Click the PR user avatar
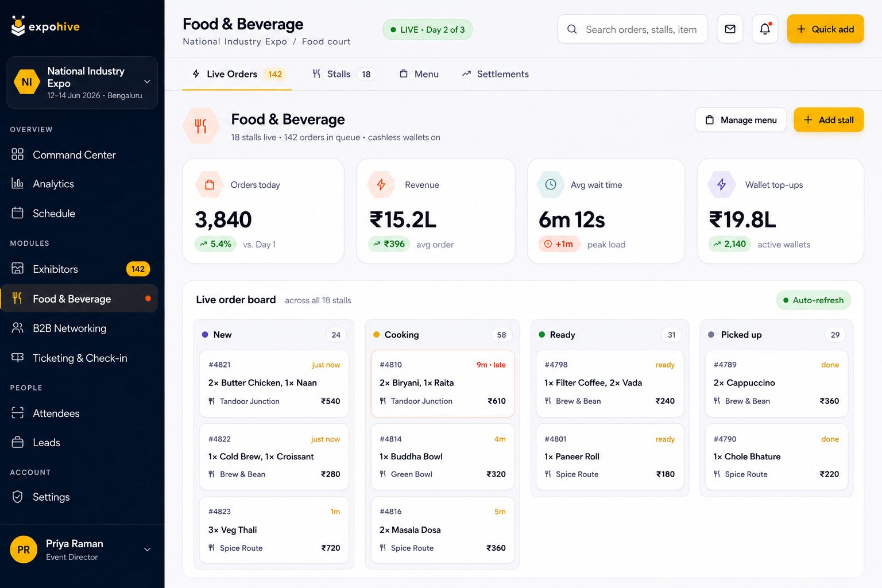Screen dimensions: 882x588 [24, 550]
